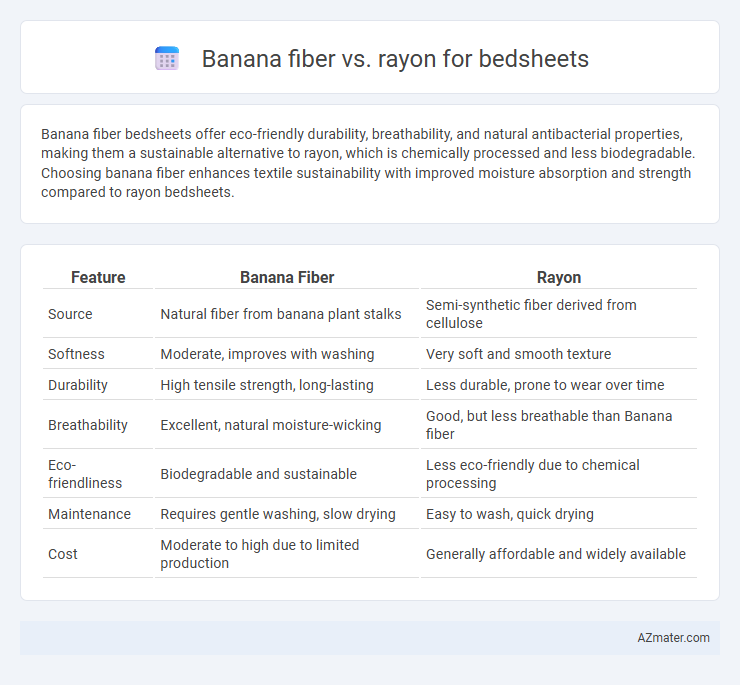Click 'Biodegradable and sustainable' cell
The image size is (740, 685).
[258, 474]
